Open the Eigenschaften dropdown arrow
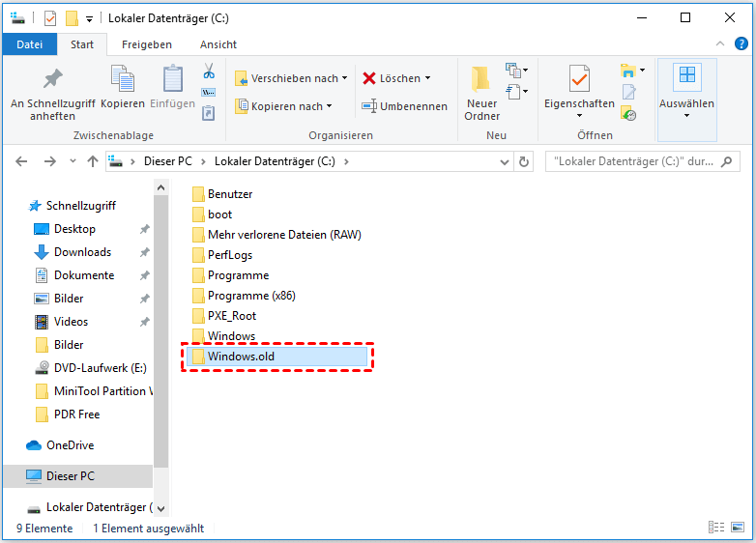Screen dimensions: 756x543 coord(579,116)
